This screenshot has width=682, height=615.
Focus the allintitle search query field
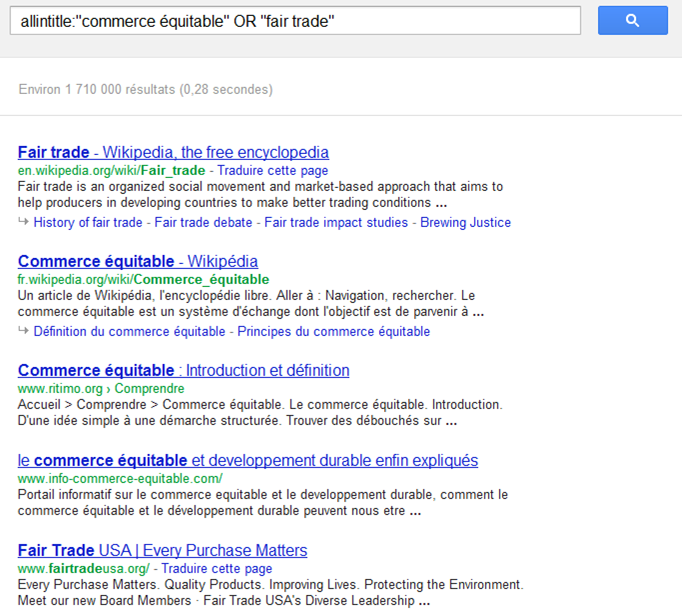[x=295, y=20]
